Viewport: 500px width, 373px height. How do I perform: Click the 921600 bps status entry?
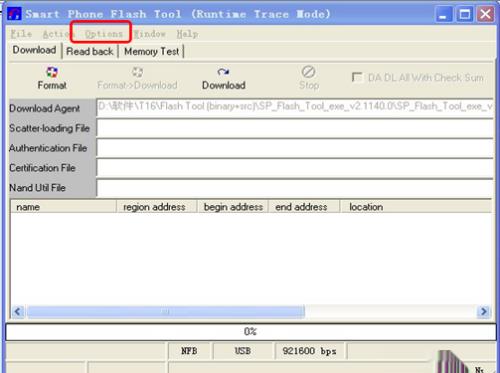(x=310, y=351)
